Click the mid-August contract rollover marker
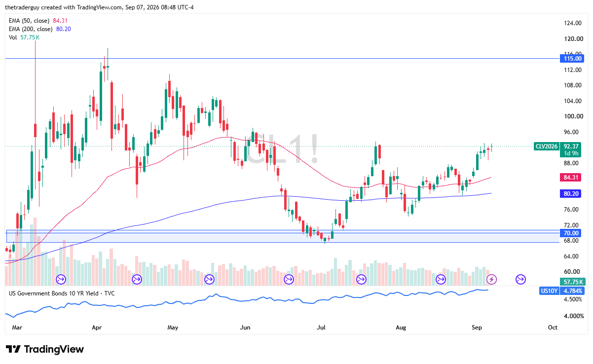 pyautogui.click(x=441, y=280)
